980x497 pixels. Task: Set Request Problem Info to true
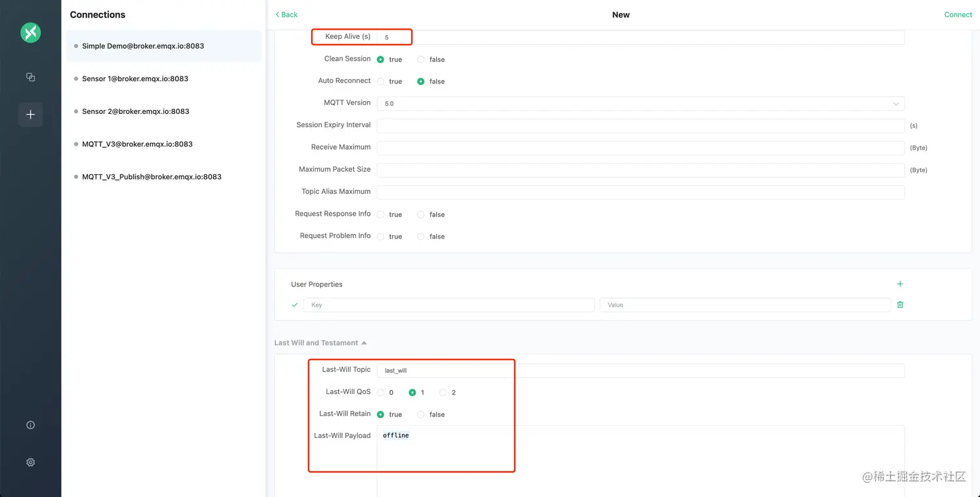coord(380,237)
